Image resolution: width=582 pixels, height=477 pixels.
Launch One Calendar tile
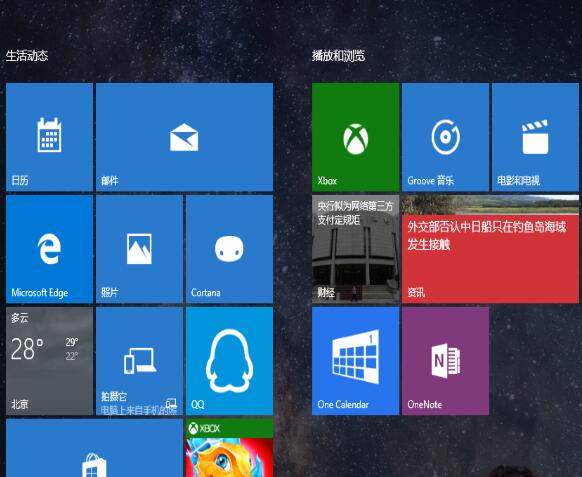(356, 361)
